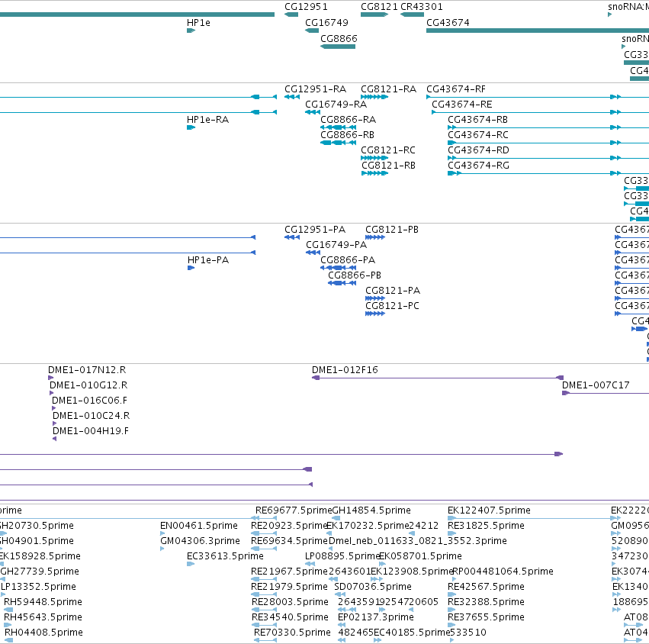
Task: Select the GM04306.3prime EST label
Action: tap(200, 541)
